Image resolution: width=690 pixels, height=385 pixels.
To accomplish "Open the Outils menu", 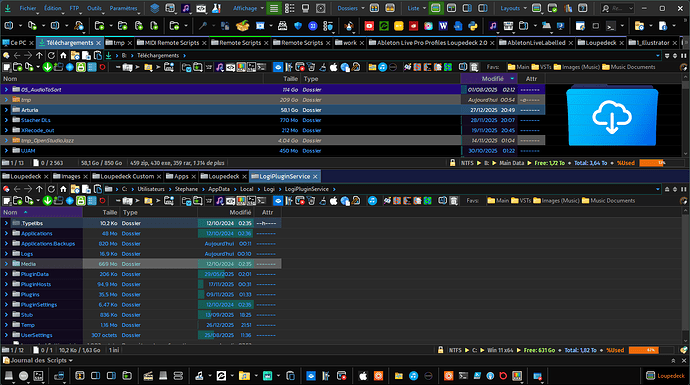I will click(x=94, y=8).
